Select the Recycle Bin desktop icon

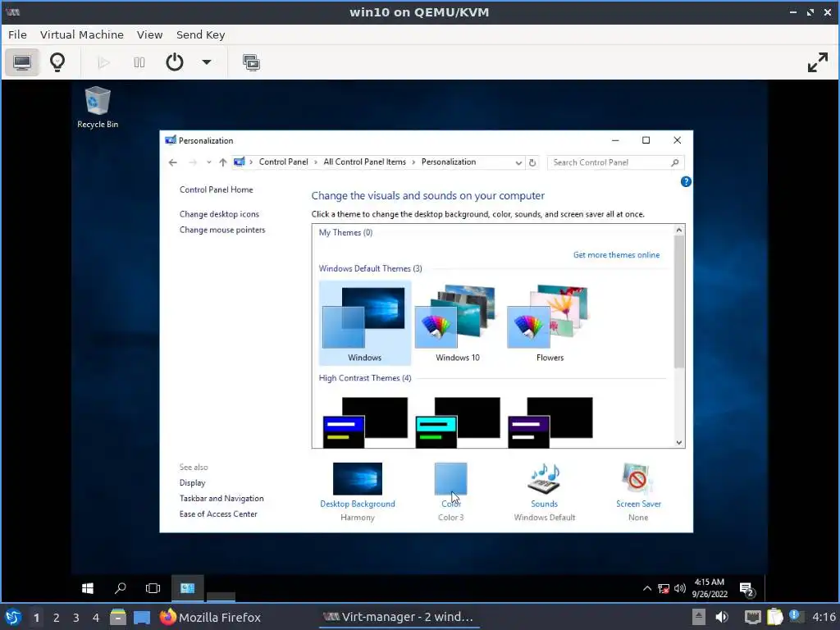(x=98, y=107)
